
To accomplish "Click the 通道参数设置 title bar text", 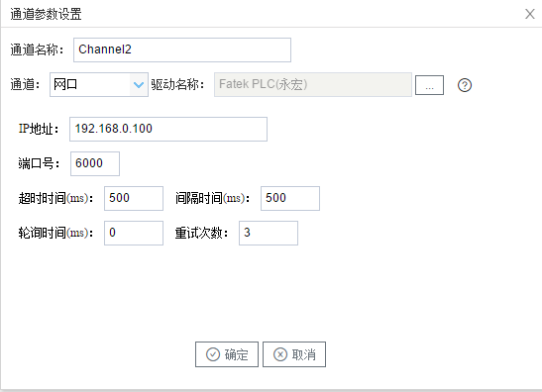I will tap(46, 15).
